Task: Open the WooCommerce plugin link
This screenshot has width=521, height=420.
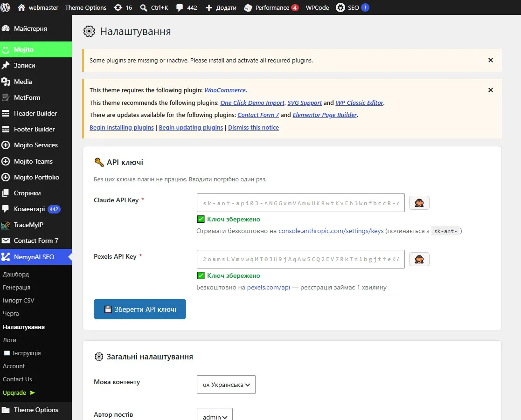Action: [225, 90]
